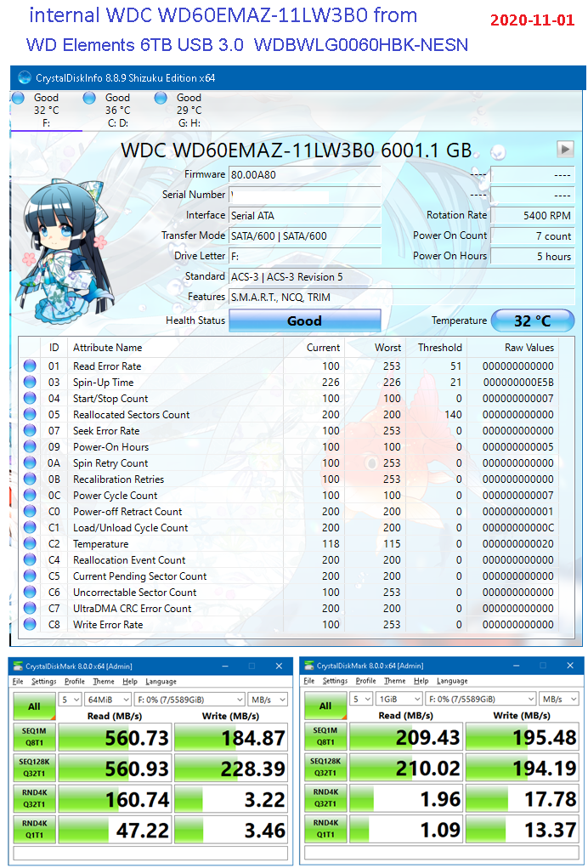Start SEQ1M Q8T1 test in 64MiB window
Viewport: 588px width, 868px height.
tap(34, 737)
